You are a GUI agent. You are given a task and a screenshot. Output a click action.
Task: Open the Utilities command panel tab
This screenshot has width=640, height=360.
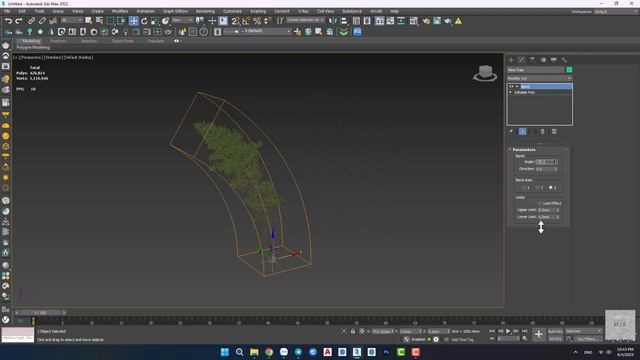pyautogui.click(x=564, y=60)
